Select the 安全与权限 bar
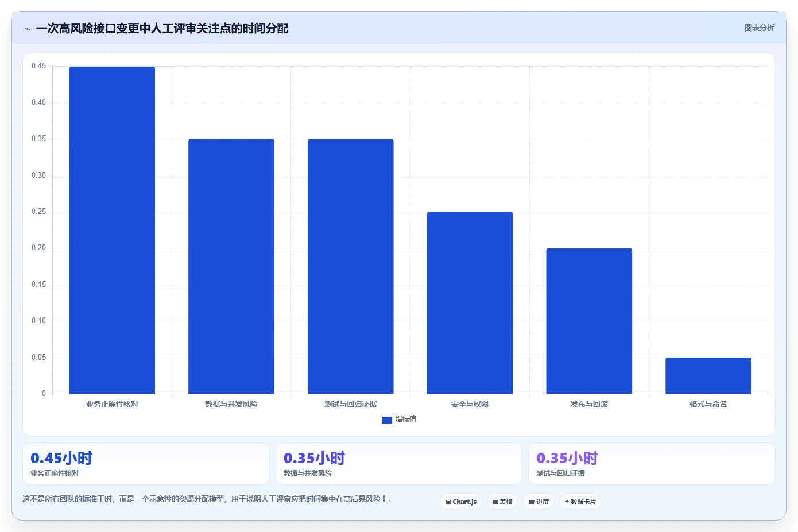The image size is (798, 532). pos(470,303)
